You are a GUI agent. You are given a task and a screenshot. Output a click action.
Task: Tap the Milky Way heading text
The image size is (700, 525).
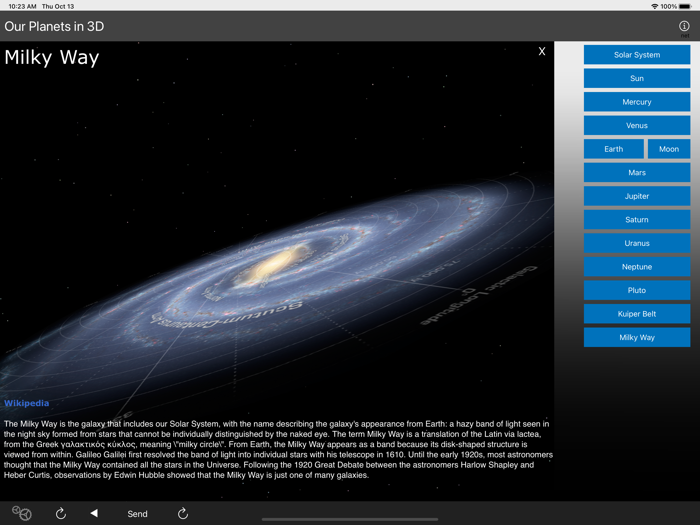tap(52, 58)
